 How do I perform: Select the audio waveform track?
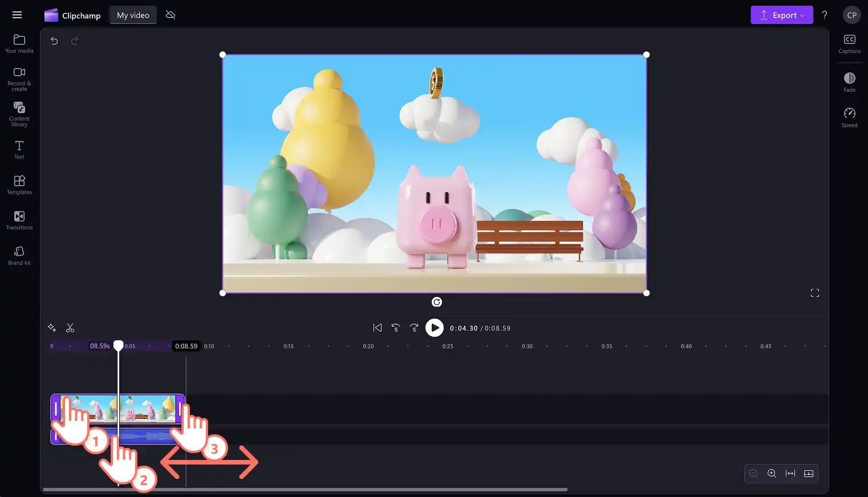[118, 437]
